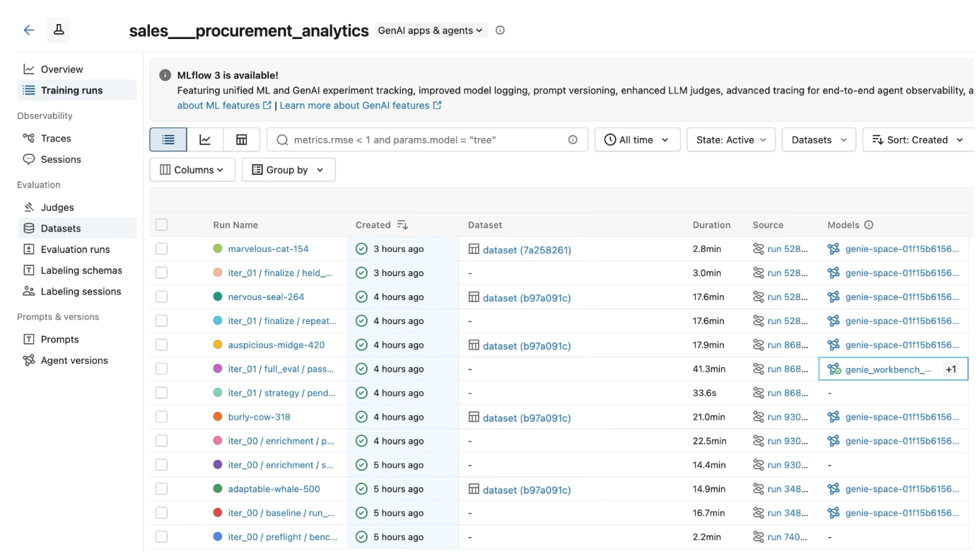Image resolution: width=980 pixels, height=552 pixels.
Task: Click green status check for burly-cow-318
Action: [361, 417]
